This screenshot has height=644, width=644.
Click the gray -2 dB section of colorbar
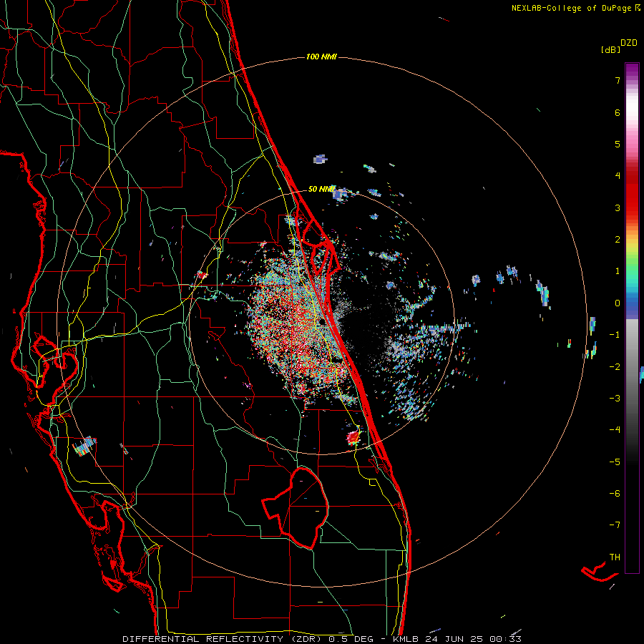632,366
